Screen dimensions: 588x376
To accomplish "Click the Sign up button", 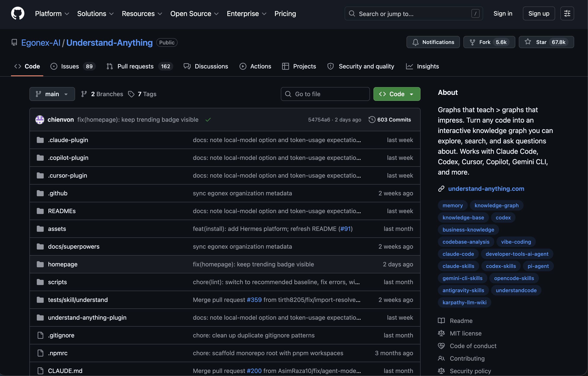I will pyautogui.click(x=539, y=13).
